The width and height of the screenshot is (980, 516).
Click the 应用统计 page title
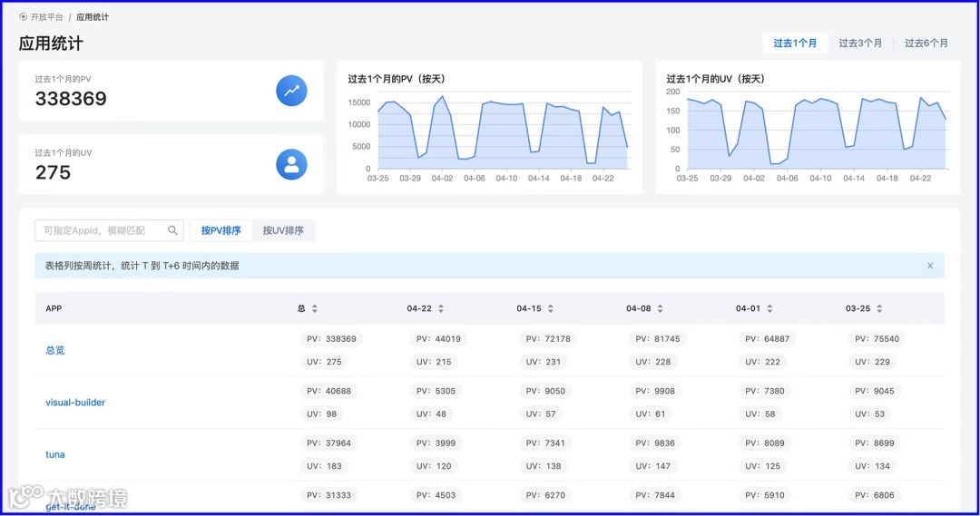(51, 44)
